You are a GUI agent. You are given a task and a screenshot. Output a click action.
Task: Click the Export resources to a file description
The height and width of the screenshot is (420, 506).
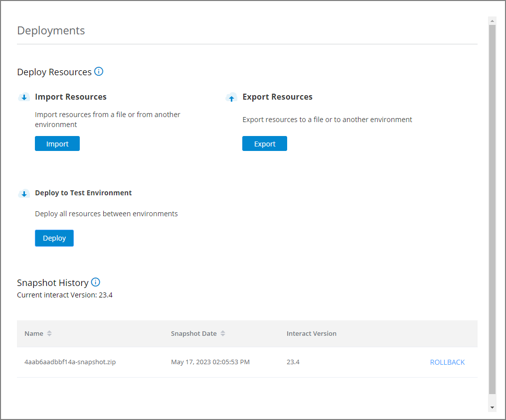(x=327, y=120)
